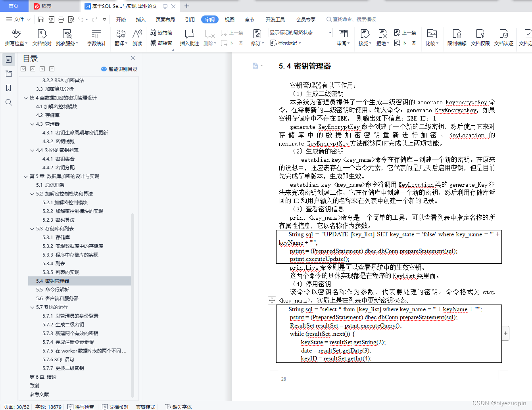This screenshot has height=410, width=532.
Task: Open the 打印预览 print preview icon
Action: pos(71,19)
